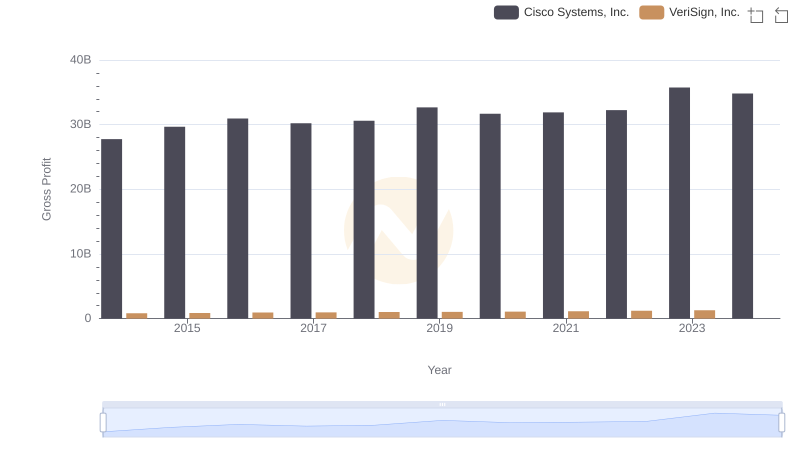Click the Cisco bar for 2014
This screenshot has width=800, height=461.
pos(111,229)
